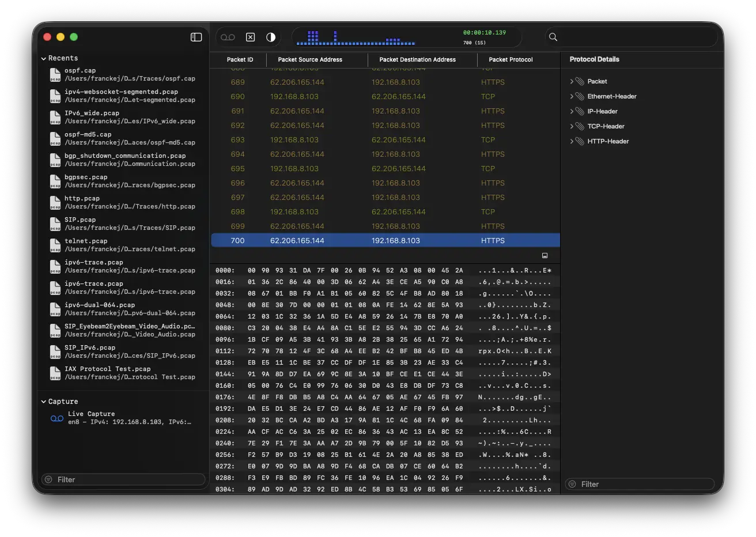Collapse the Recents section

coord(43,58)
